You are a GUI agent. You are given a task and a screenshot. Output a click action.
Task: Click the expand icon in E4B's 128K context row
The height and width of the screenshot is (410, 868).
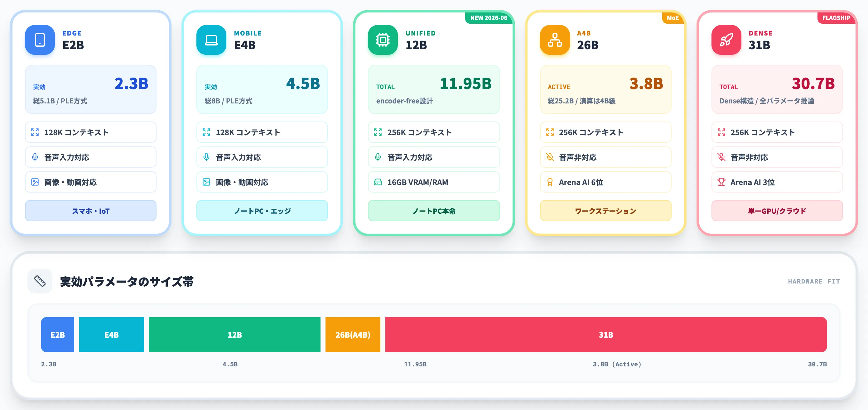206,132
